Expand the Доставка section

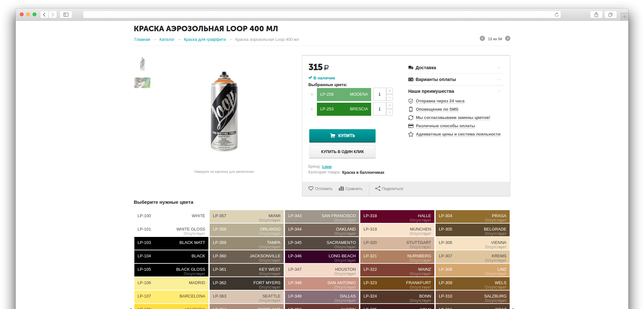tap(456, 68)
